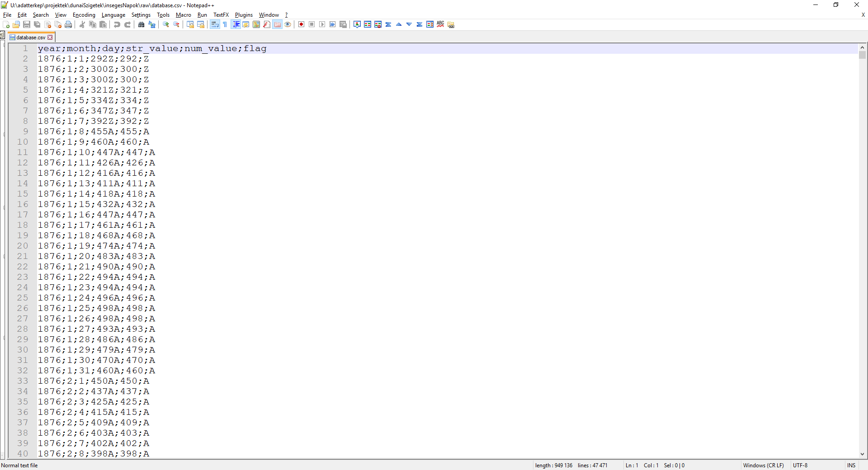Undo the last action via the toolbar
The height and width of the screenshot is (470, 868).
coord(117,24)
